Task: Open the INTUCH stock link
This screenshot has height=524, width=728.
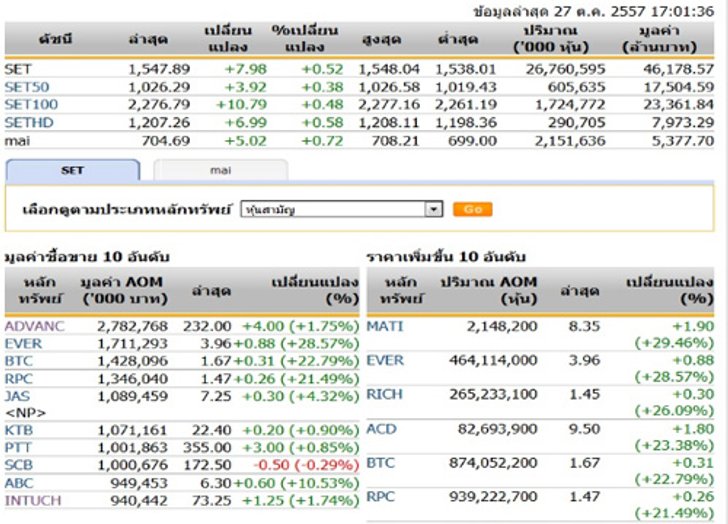Action: [x=33, y=501]
